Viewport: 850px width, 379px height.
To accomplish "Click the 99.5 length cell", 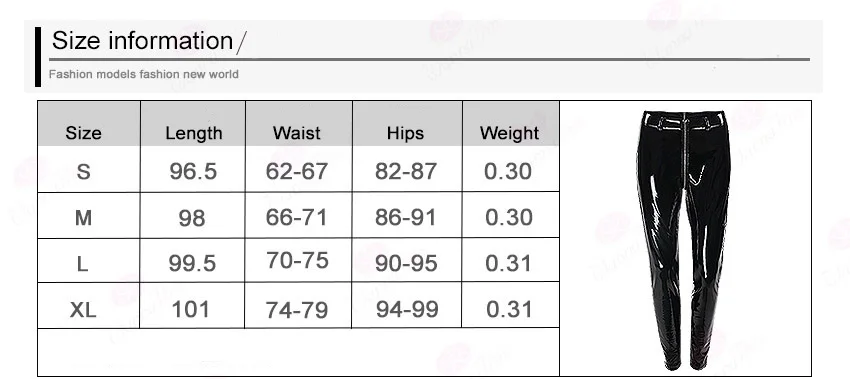I will [x=192, y=264].
